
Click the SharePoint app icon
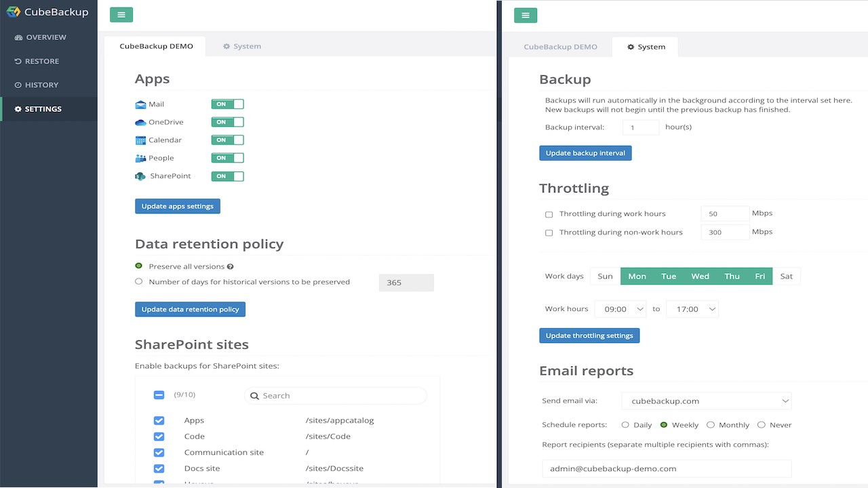140,176
